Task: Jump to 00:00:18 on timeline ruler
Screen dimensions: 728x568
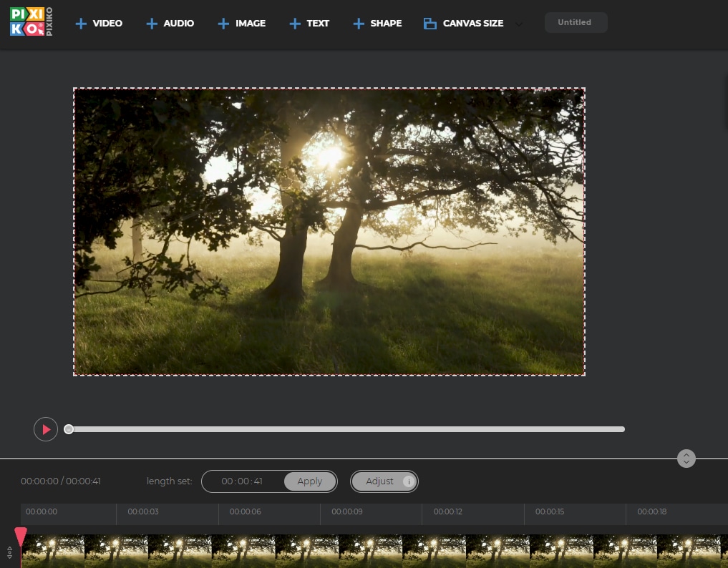Action: click(x=652, y=511)
